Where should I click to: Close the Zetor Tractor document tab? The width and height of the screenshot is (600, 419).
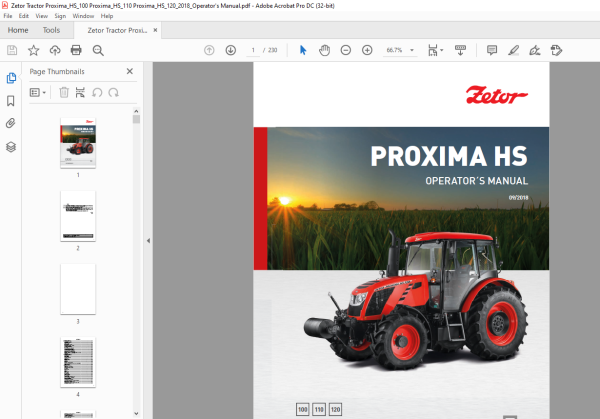point(155,30)
